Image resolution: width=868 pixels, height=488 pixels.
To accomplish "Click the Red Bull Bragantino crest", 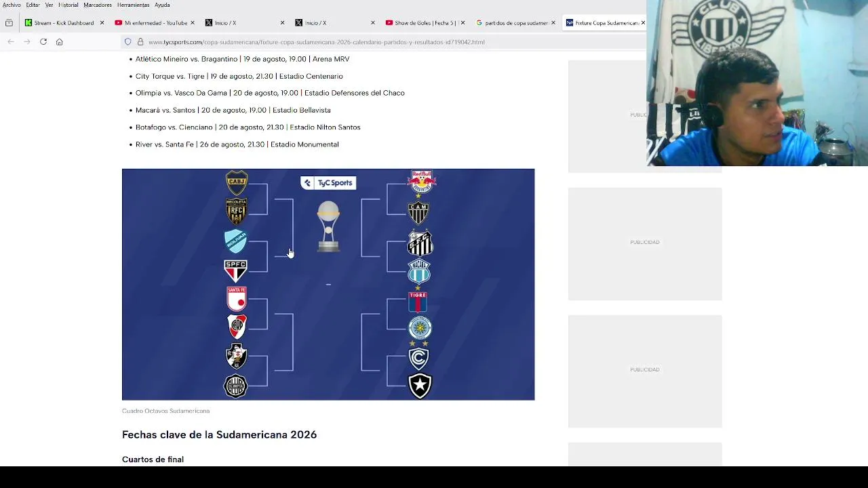I will (421, 182).
